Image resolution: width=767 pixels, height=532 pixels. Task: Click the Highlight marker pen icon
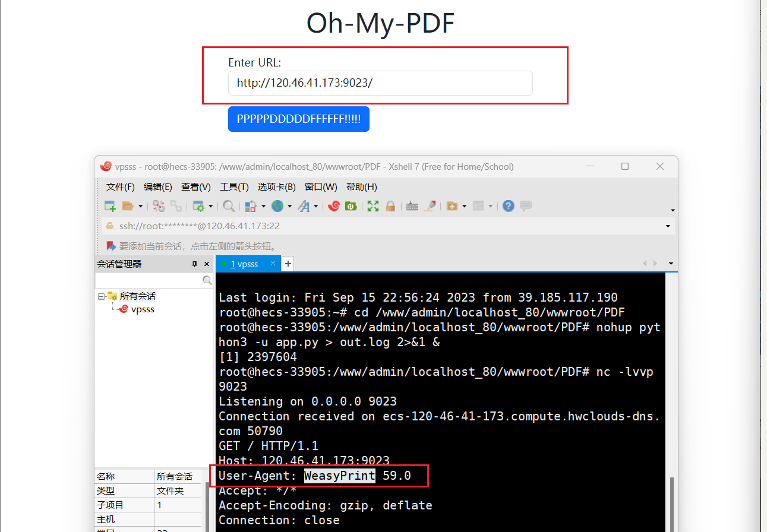[430, 206]
